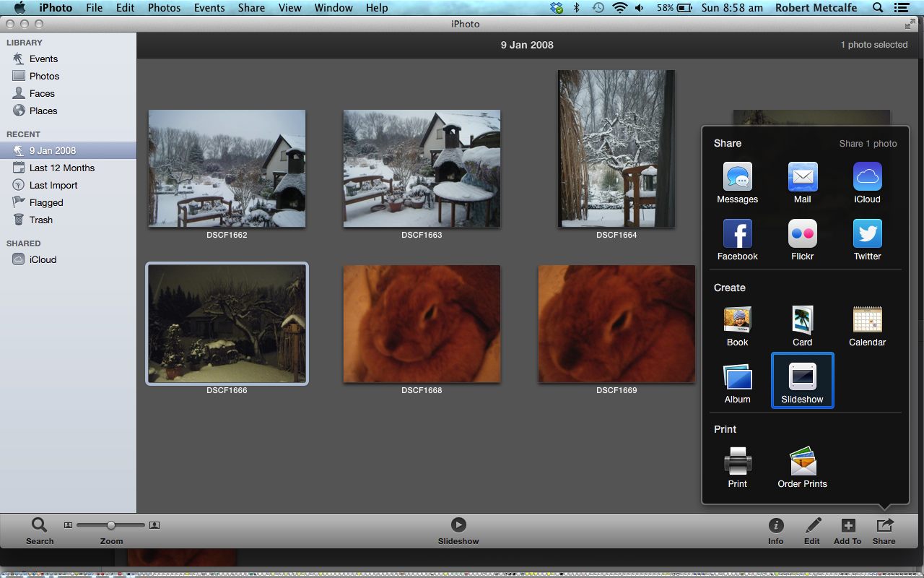
Task: Toggle the Share toolbar button
Action: pyautogui.click(x=884, y=531)
